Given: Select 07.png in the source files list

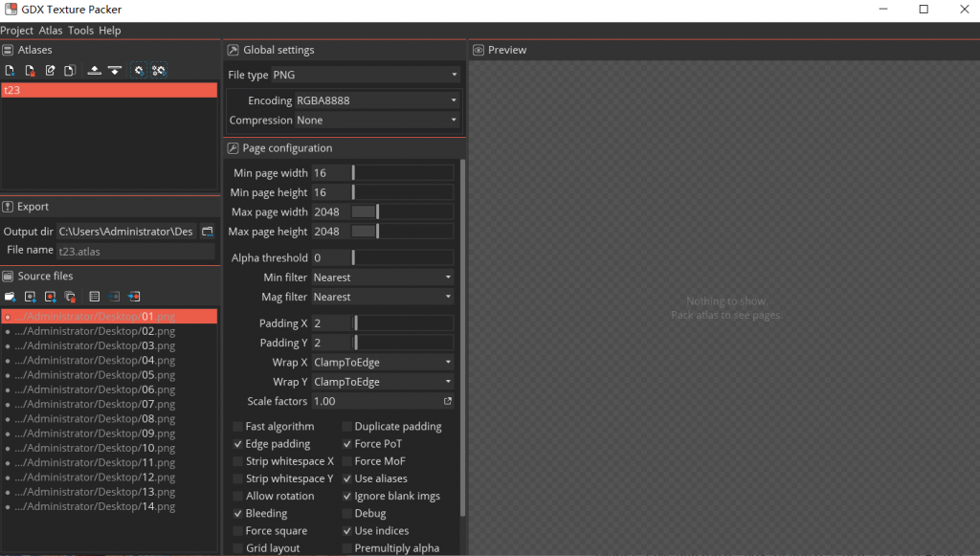Looking at the screenshot, I should point(96,404).
